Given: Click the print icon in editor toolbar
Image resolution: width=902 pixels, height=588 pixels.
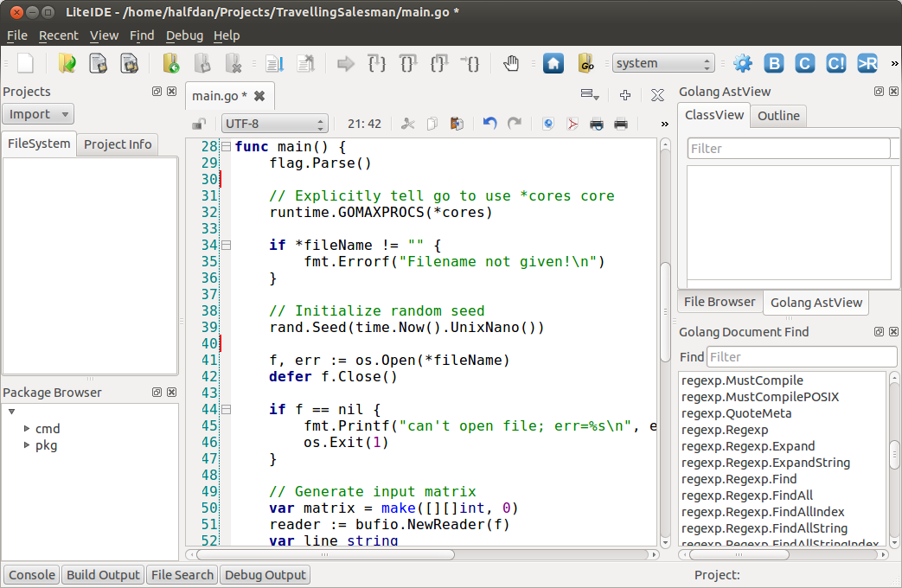Looking at the screenshot, I should [x=620, y=124].
